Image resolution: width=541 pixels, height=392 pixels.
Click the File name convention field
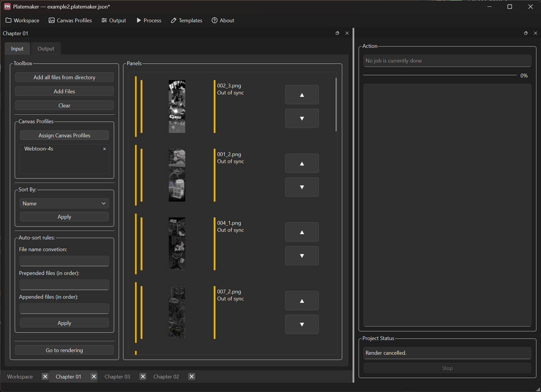[64, 261]
